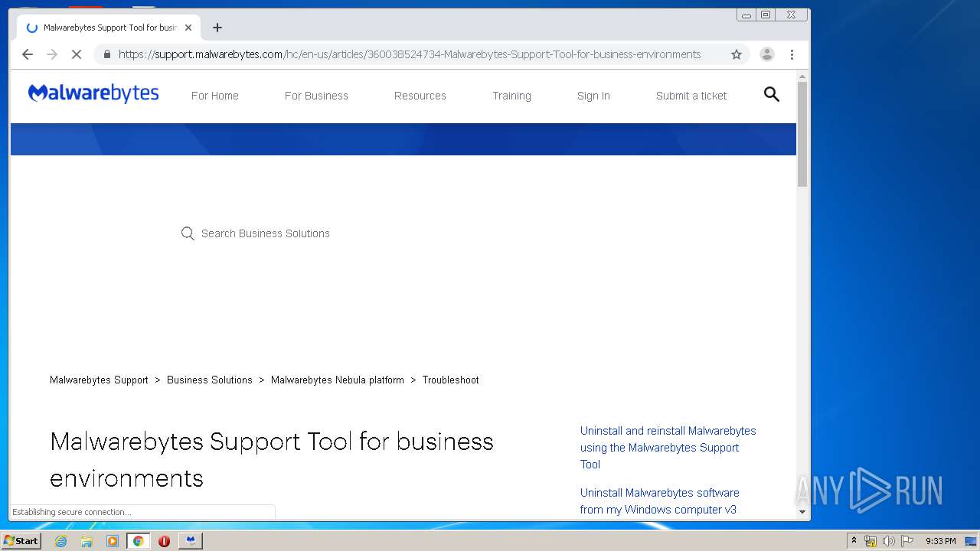980x551 pixels.
Task: Open the network tray icon
Action: (x=871, y=541)
